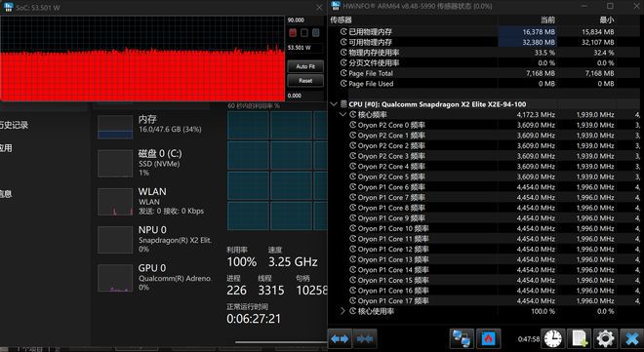Click the WLAN mini graph thumbnail
This screenshot has height=352, width=644.
tap(115, 202)
